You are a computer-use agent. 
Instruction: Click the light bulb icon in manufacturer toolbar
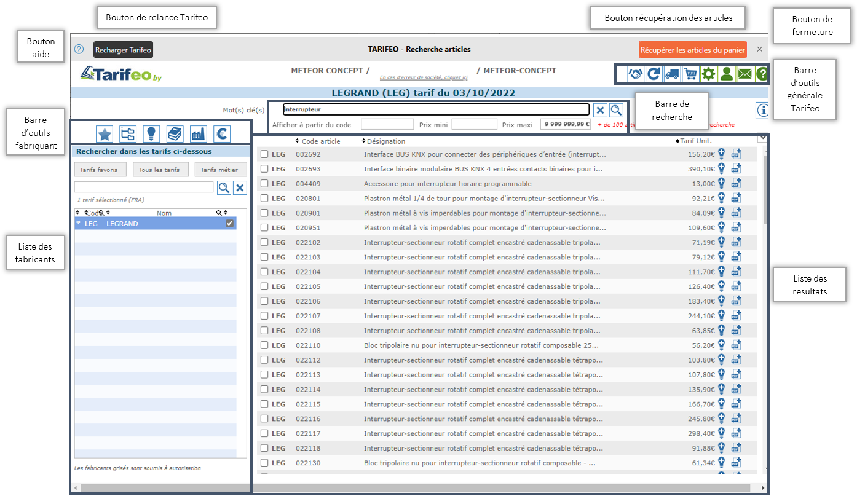[x=151, y=133]
